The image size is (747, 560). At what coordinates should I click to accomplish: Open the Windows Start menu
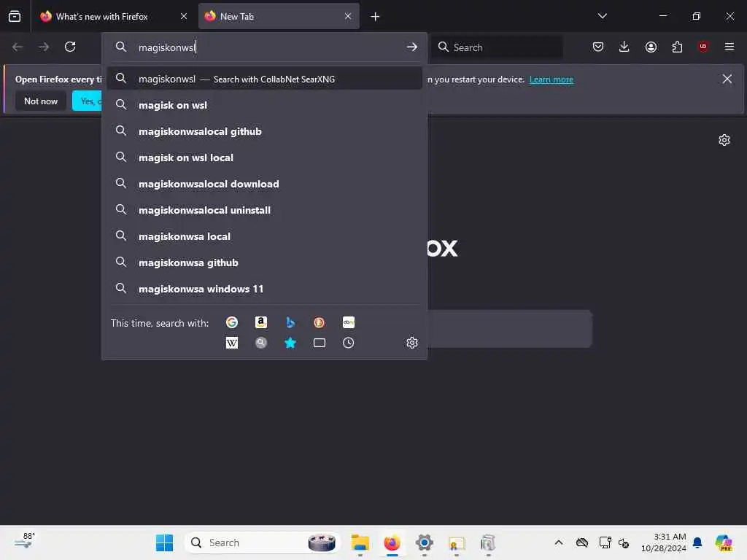coord(164,542)
